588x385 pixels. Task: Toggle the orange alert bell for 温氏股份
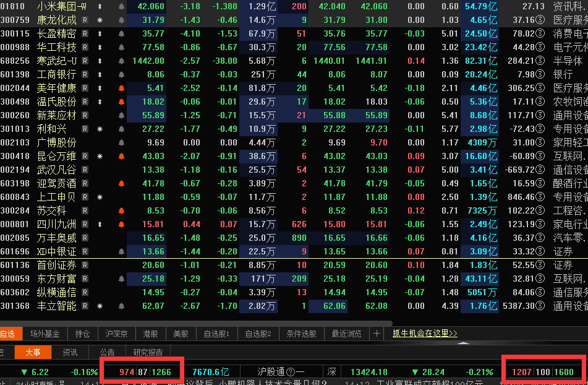point(122,102)
